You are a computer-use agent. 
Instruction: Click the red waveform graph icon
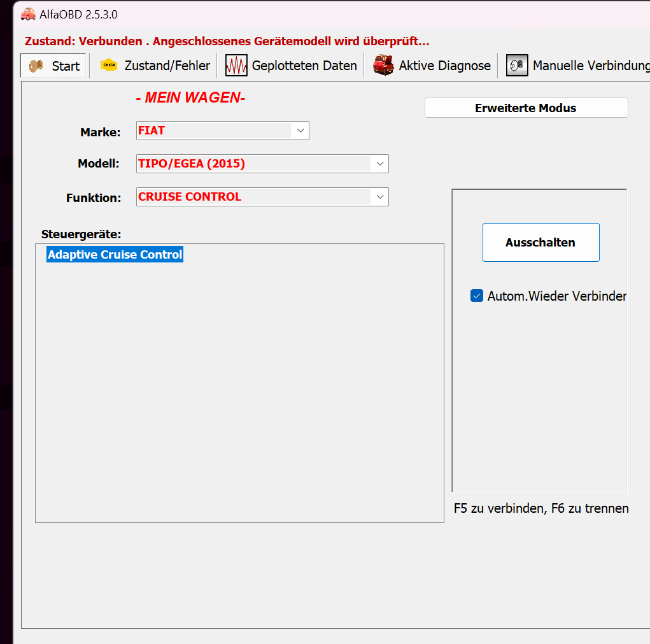click(236, 66)
